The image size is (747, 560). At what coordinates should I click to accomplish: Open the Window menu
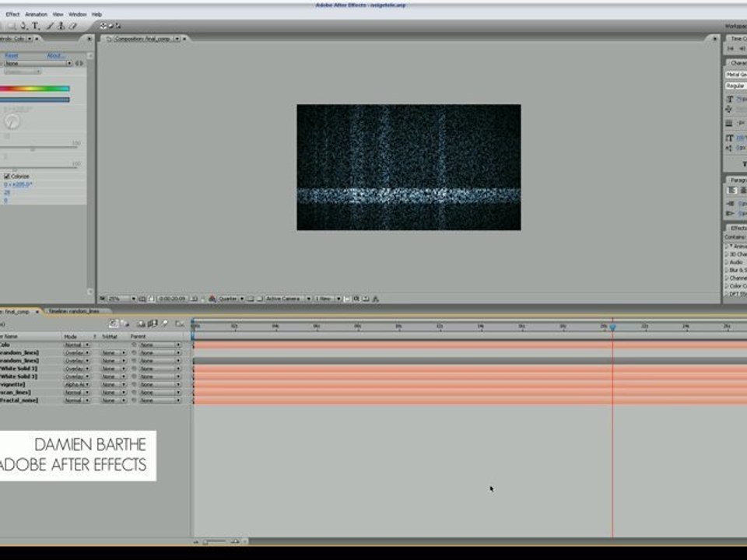point(78,14)
